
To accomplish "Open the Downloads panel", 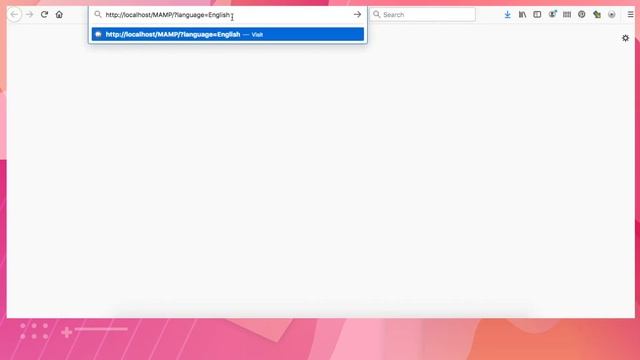I will point(507,15).
